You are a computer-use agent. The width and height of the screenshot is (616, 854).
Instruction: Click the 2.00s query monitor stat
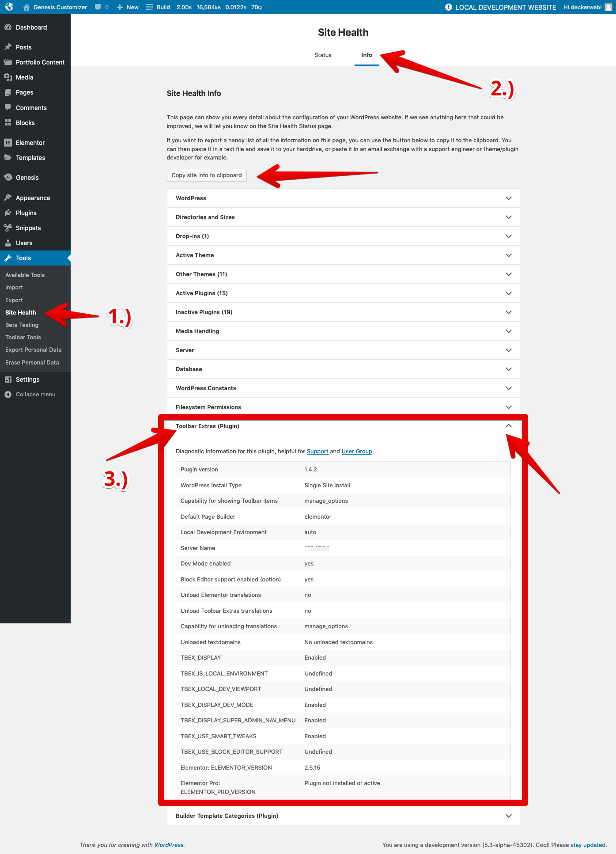[184, 7]
